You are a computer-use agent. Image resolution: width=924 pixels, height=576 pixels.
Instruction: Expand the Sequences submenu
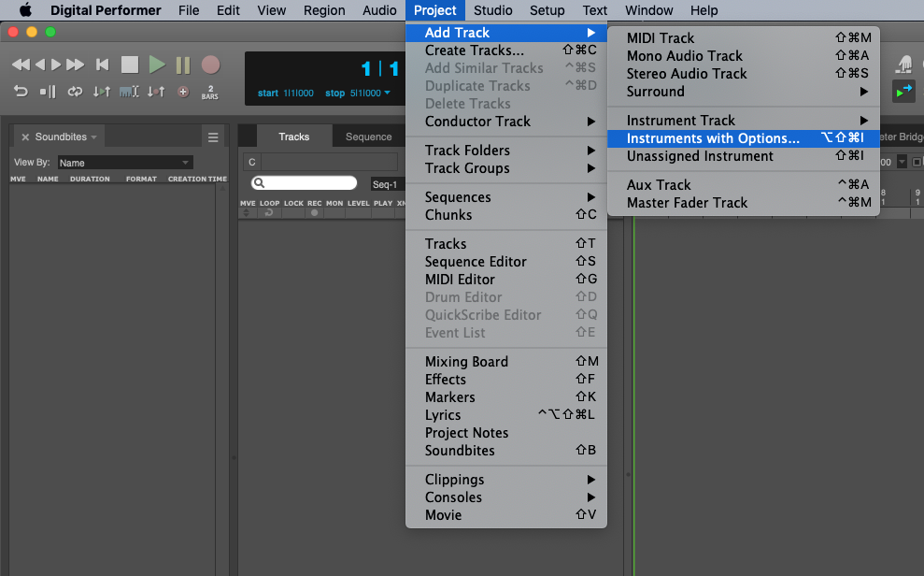506,197
